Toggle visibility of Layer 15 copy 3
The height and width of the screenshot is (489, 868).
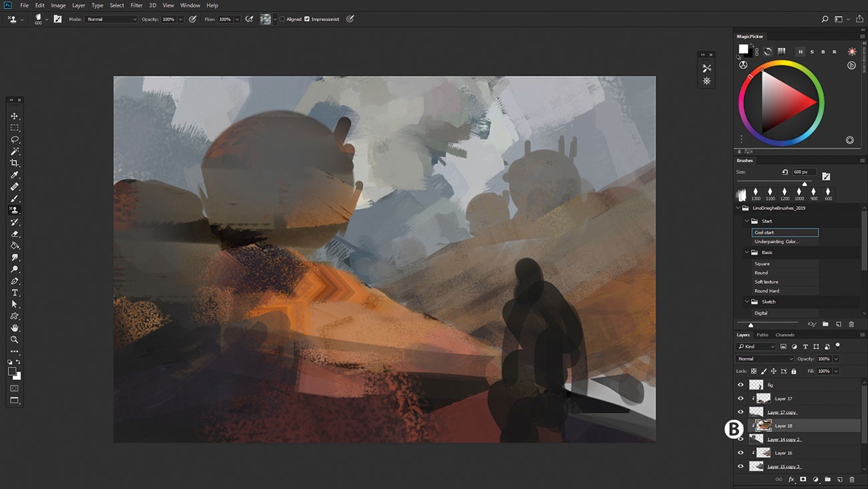point(740,466)
